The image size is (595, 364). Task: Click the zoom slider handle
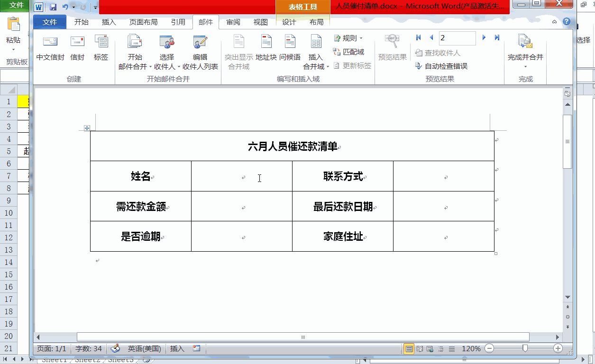coord(525,348)
